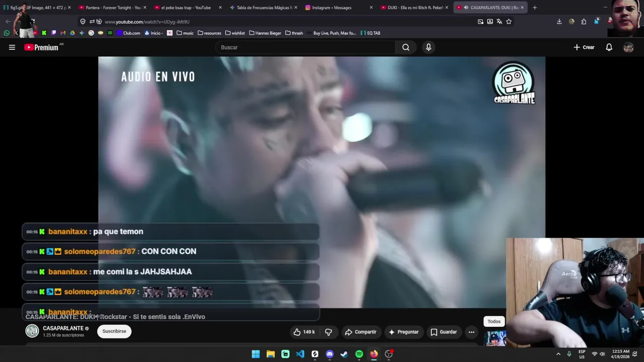The height and width of the screenshot is (362, 644).
Task: Open the resources bookmarks folder
Action: [209, 33]
